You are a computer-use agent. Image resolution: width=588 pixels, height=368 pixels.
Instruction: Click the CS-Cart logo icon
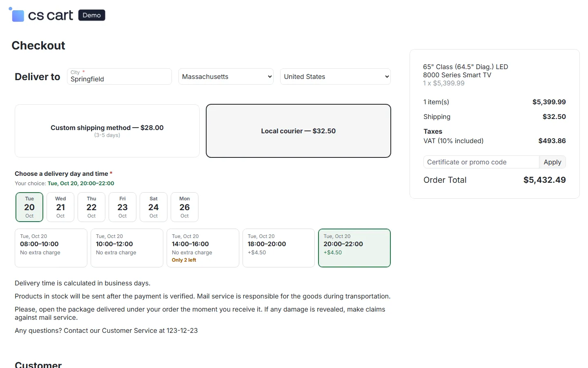[x=17, y=15]
